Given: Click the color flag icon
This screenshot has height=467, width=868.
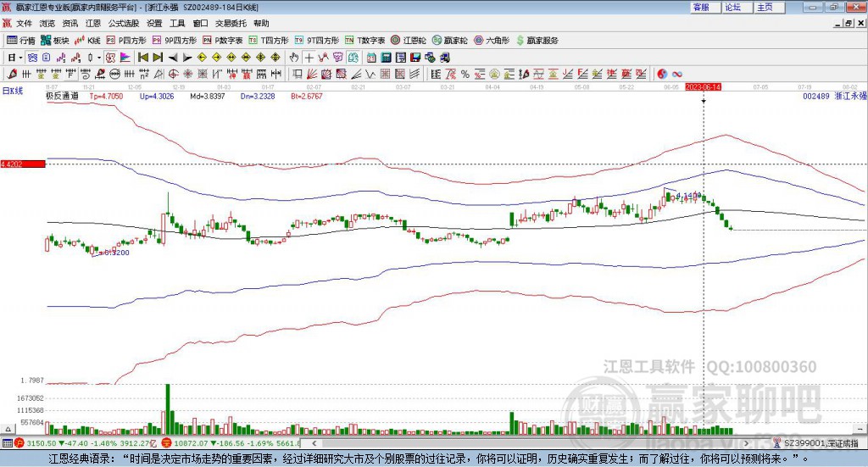Looking at the screenshot, I should [x=125, y=58].
